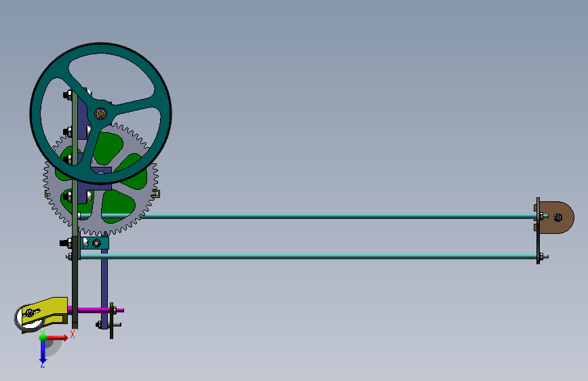Click the blue Z axis arrow of triad
This screenshot has height=381, width=588.
point(43,352)
